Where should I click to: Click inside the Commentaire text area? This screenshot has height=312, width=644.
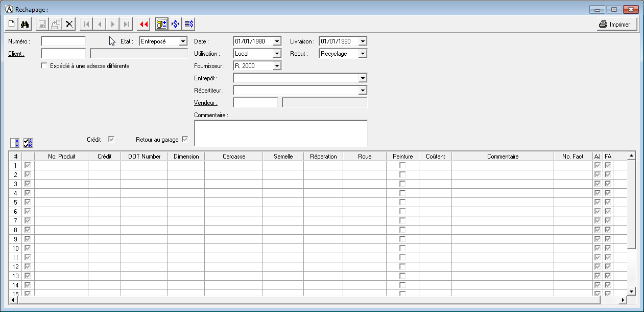(x=280, y=132)
